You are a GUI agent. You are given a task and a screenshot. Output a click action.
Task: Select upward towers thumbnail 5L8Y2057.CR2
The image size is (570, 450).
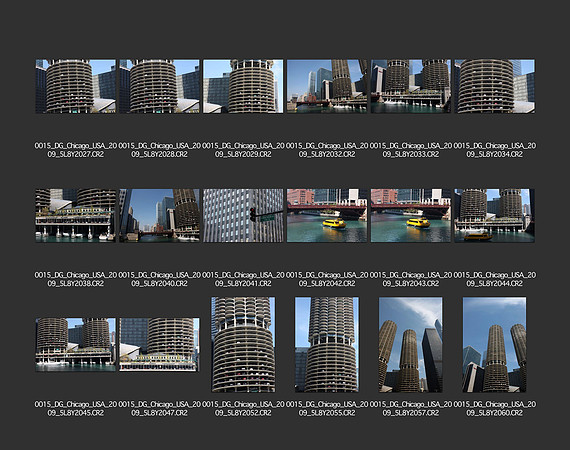coord(411,345)
